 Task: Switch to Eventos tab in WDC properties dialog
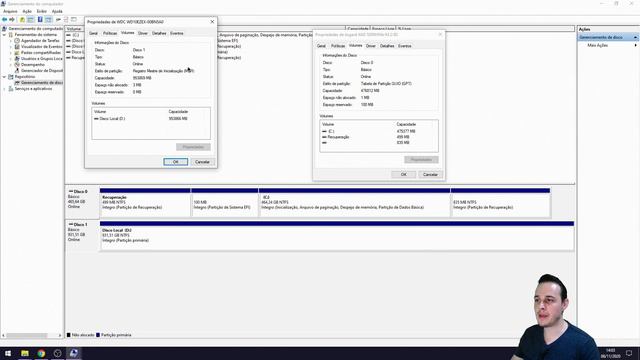[x=177, y=33]
